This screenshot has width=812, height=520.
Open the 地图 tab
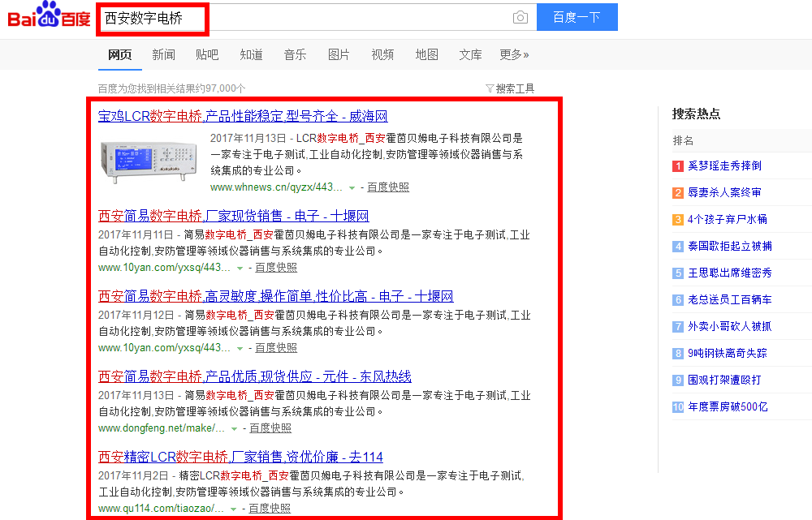pos(427,55)
